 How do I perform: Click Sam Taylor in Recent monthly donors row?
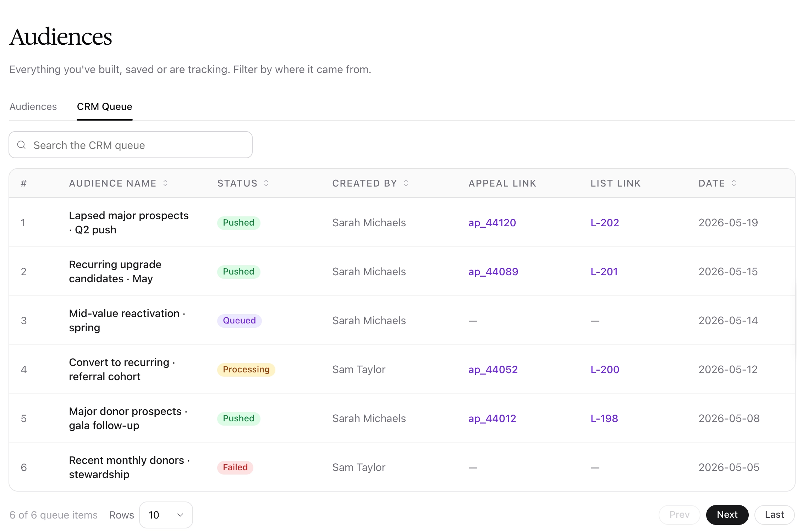(359, 467)
